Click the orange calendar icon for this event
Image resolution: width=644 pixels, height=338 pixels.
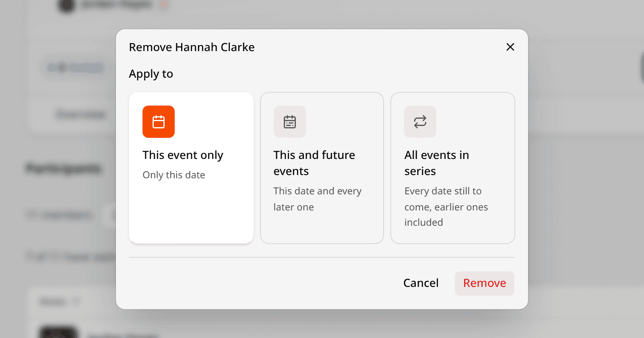pyautogui.click(x=159, y=122)
